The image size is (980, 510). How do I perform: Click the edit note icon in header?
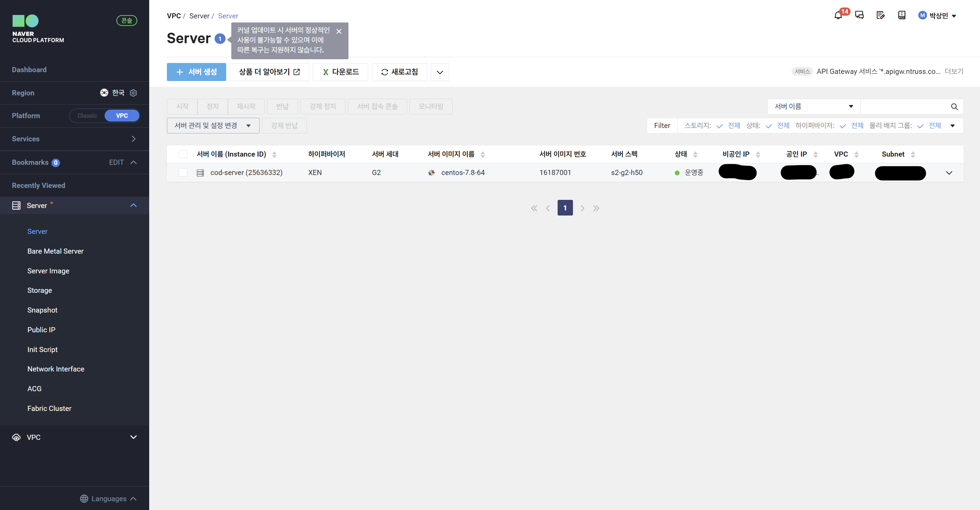coord(880,16)
